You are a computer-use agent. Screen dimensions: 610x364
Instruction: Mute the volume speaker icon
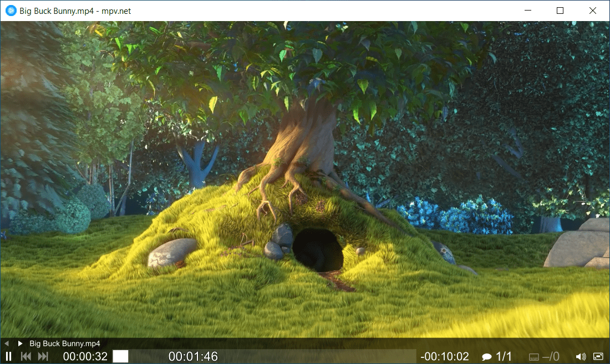(581, 356)
